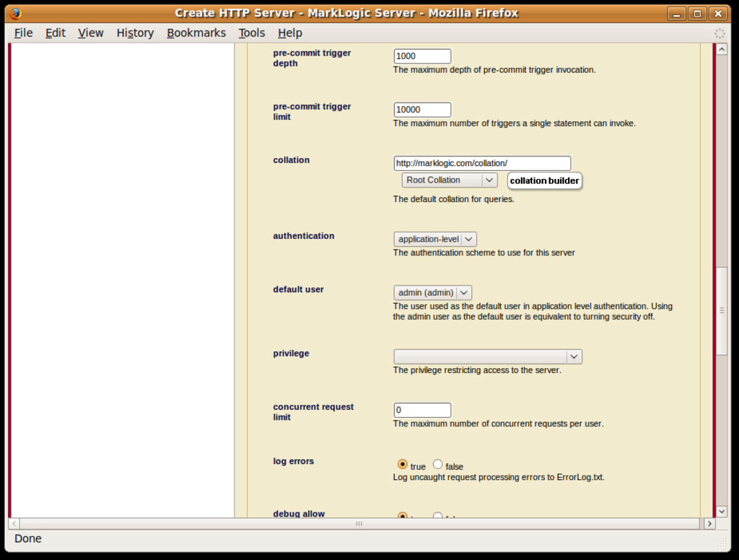Click 'The privilege restricting access to the server.'

coord(477,370)
